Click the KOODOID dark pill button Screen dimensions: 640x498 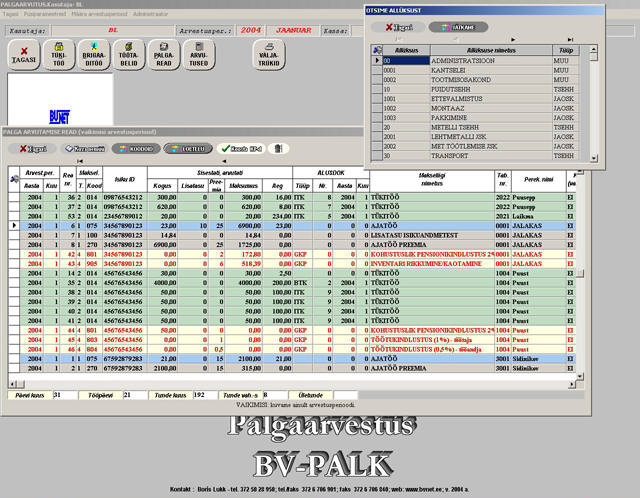pyautogui.click(x=136, y=149)
